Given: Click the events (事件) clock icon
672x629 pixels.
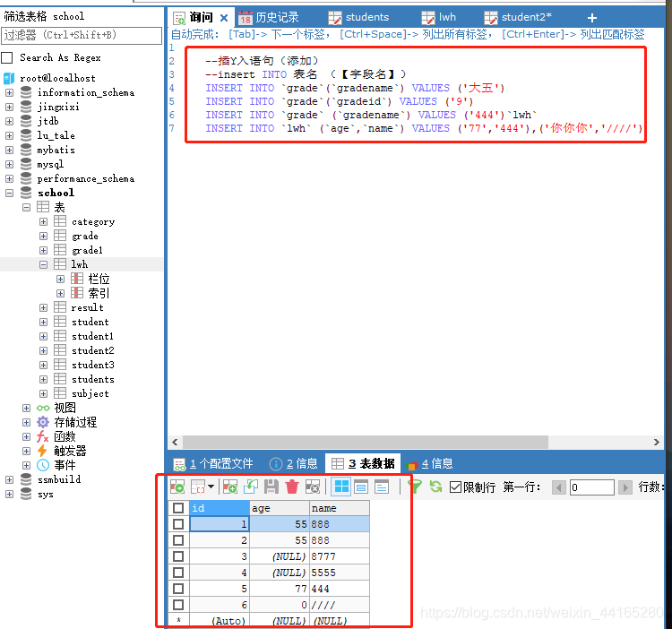Looking at the screenshot, I should 43,465.
